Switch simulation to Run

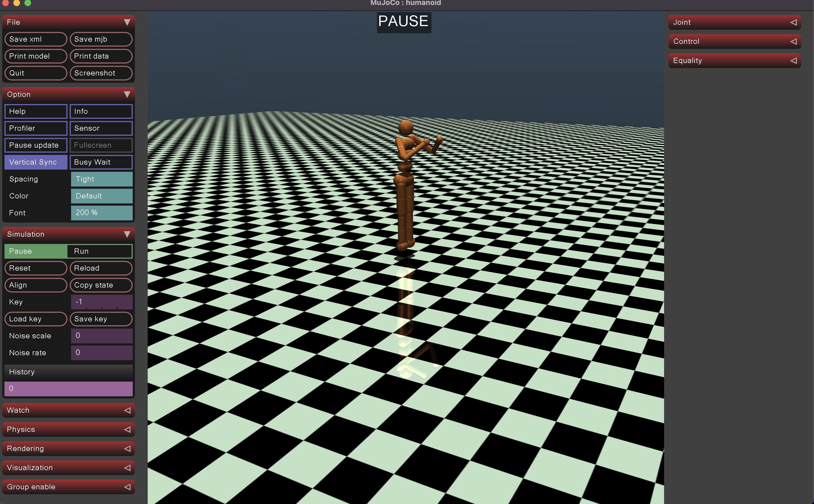coord(99,251)
